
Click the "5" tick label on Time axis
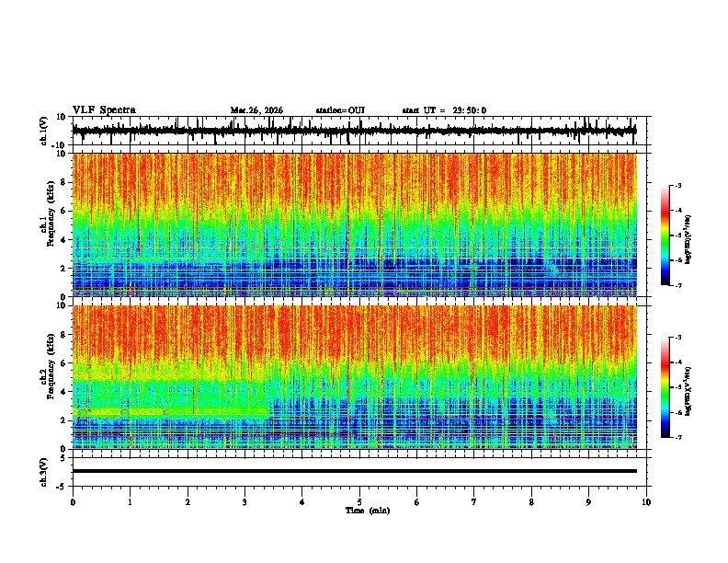(359, 502)
